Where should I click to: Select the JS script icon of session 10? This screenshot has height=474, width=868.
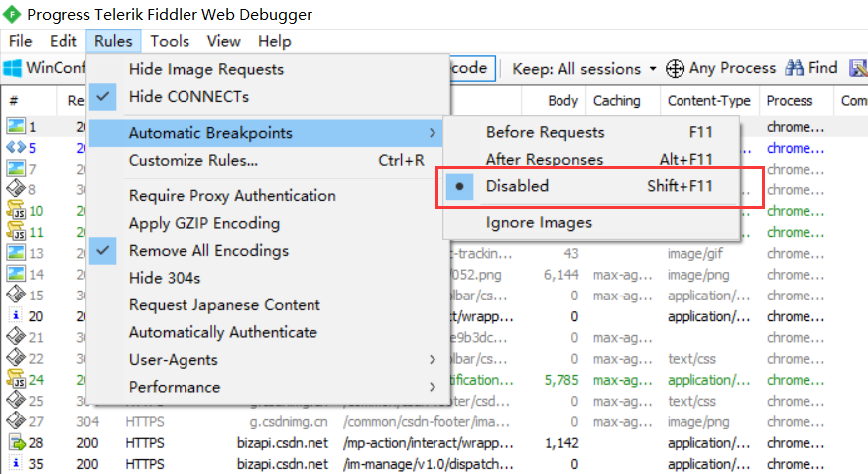(x=16, y=210)
